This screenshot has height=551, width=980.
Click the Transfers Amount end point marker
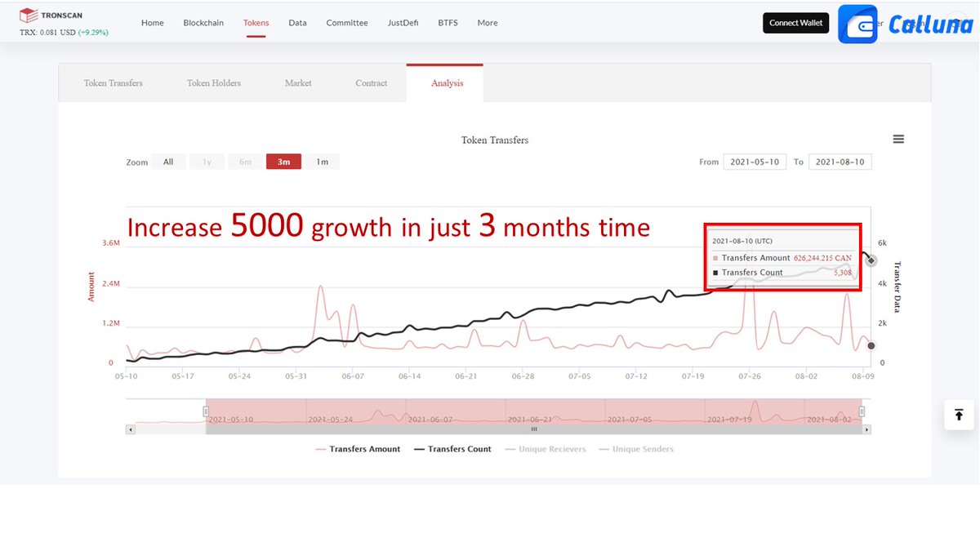[871, 346]
